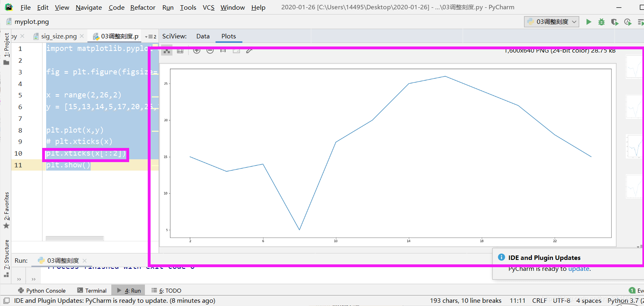Open the Python Console tool window
The width and height of the screenshot is (644, 306).
(42, 291)
